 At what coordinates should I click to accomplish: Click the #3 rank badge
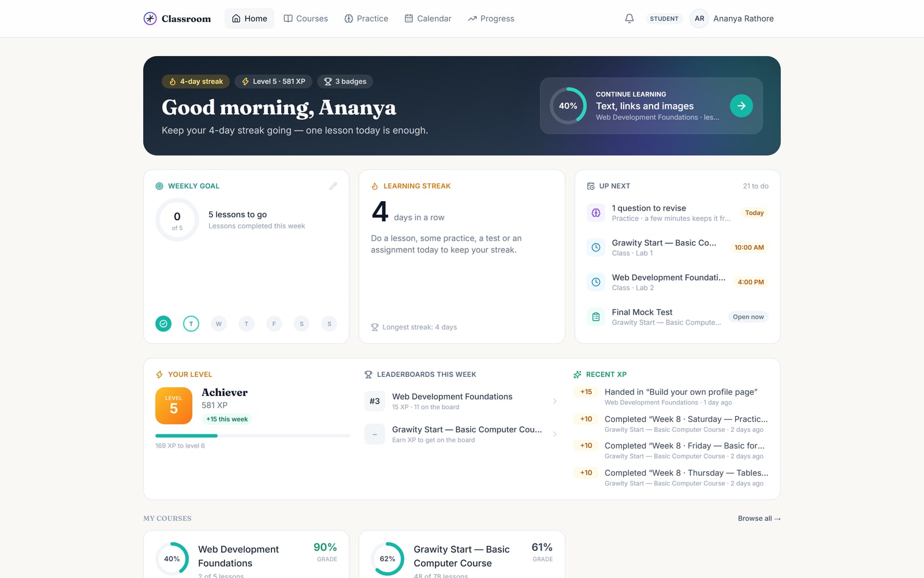[x=375, y=401]
